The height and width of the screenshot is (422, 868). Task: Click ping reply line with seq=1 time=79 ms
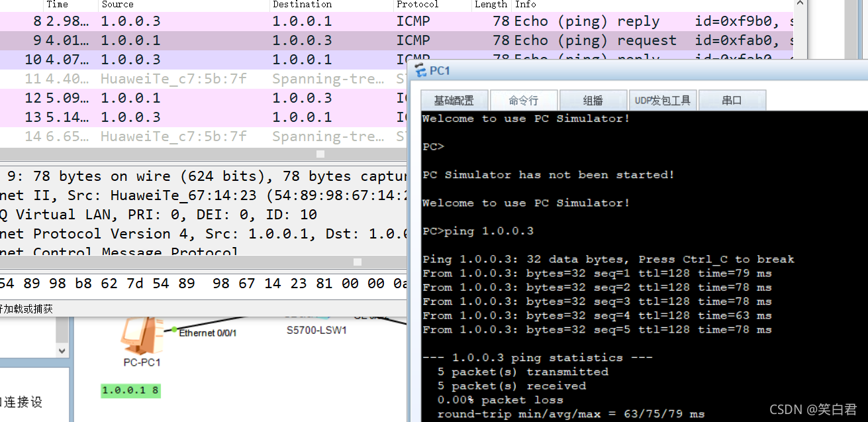[x=597, y=273]
